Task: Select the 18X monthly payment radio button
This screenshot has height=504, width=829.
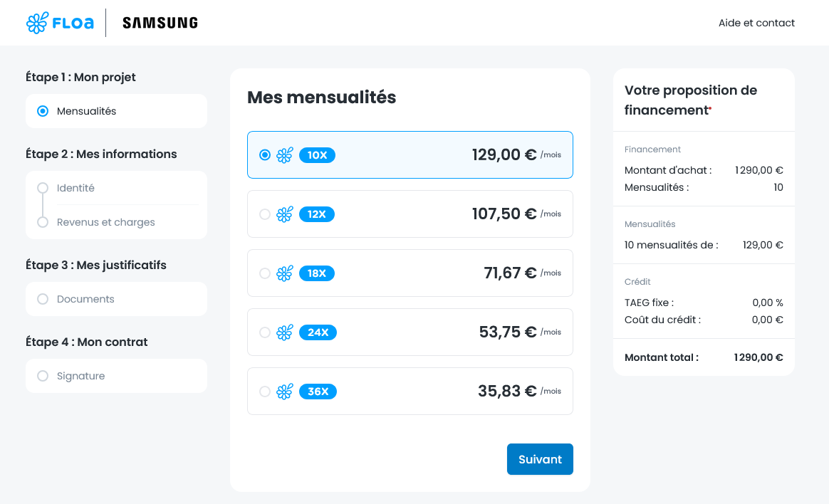Action: (x=265, y=273)
